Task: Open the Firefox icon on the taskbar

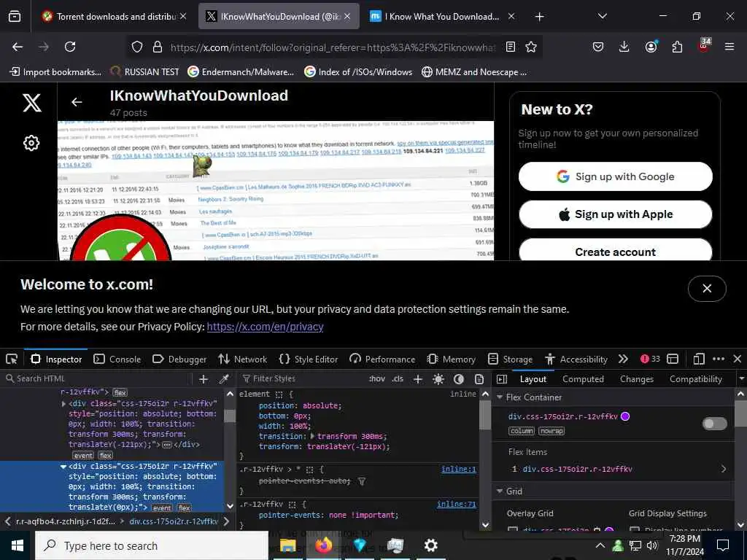Action: point(323,545)
